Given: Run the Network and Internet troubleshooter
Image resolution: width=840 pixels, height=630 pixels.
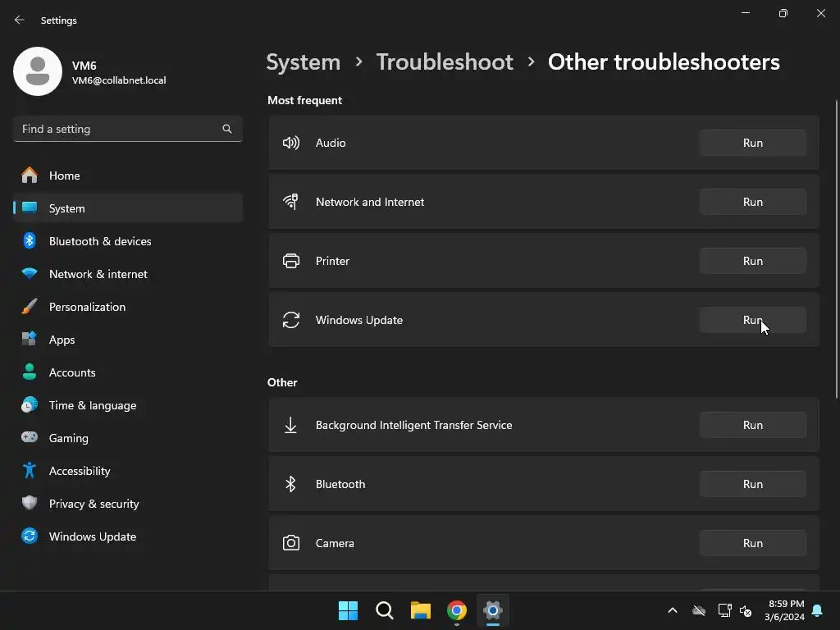Looking at the screenshot, I should [x=753, y=202].
